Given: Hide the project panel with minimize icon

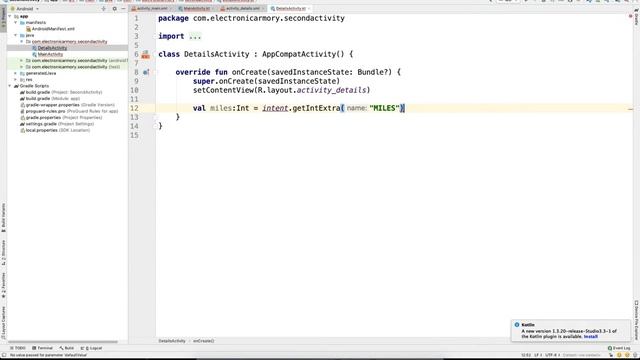Looking at the screenshot, I should click(x=123, y=9).
